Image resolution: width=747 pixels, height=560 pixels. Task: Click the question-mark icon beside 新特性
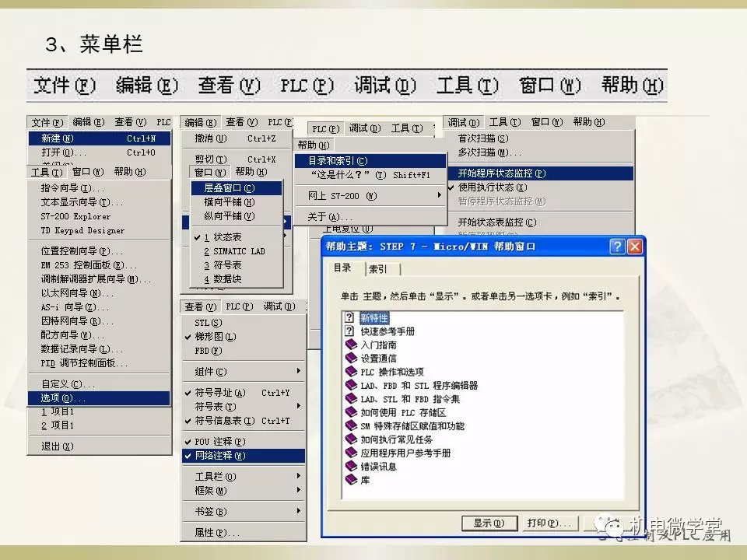coord(350,318)
